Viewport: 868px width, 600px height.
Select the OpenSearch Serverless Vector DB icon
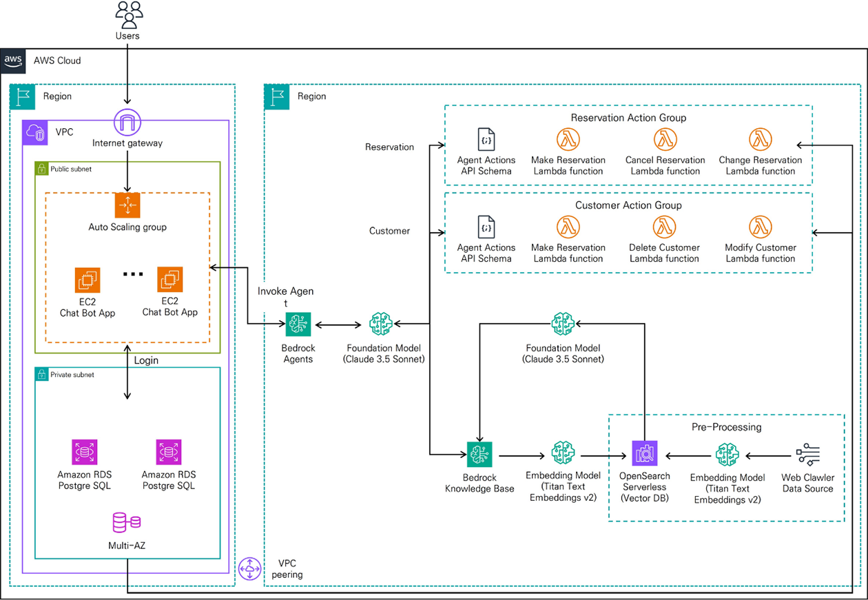click(x=645, y=453)
